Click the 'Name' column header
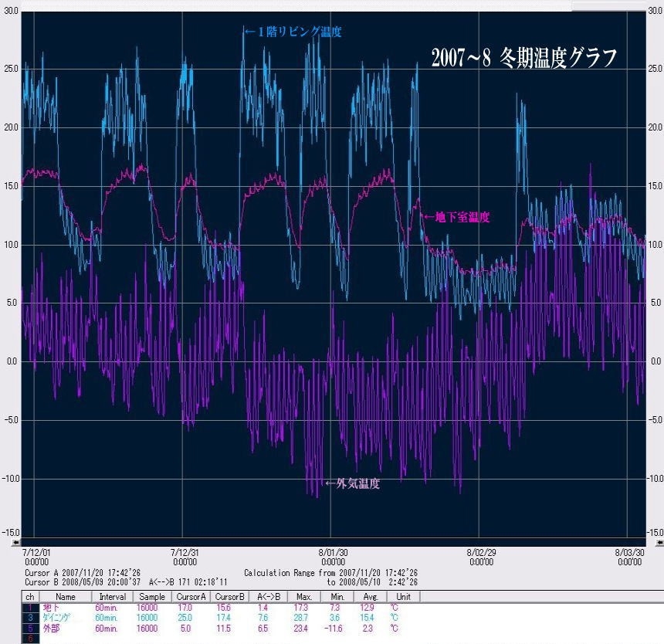This screenshot has height=644, width=664. click(66, 597)
